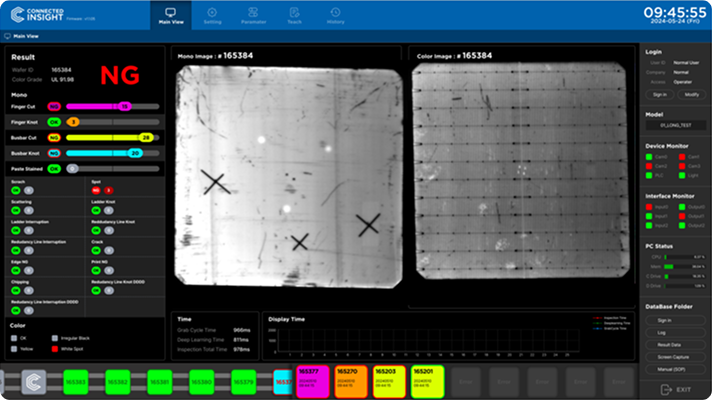Click the Paste Stained OK status badge
712x400 pixels.
point(54,169)
